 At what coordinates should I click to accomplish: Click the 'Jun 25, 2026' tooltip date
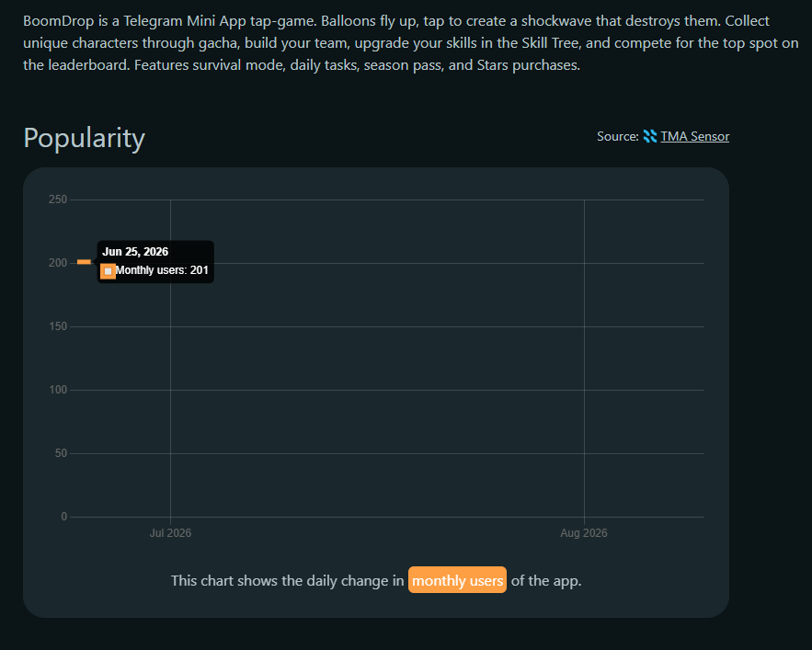(135, 252)
